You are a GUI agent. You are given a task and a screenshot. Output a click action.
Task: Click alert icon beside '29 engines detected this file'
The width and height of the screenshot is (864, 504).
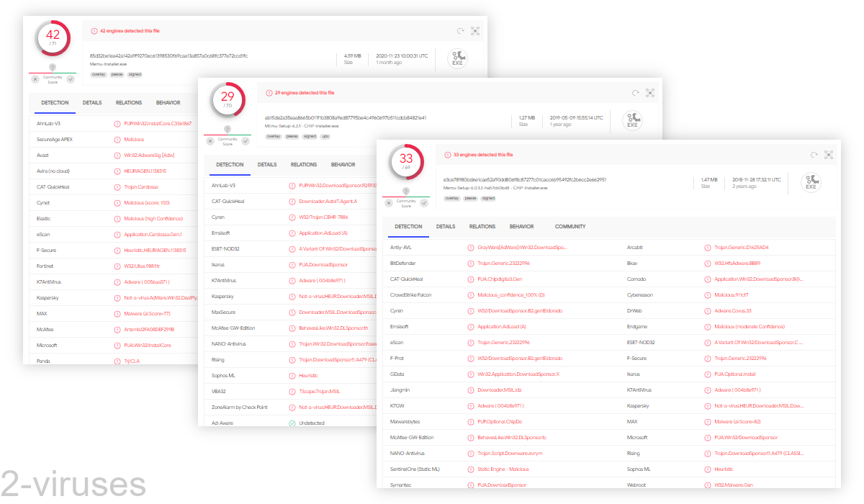[x=269, y=93]
